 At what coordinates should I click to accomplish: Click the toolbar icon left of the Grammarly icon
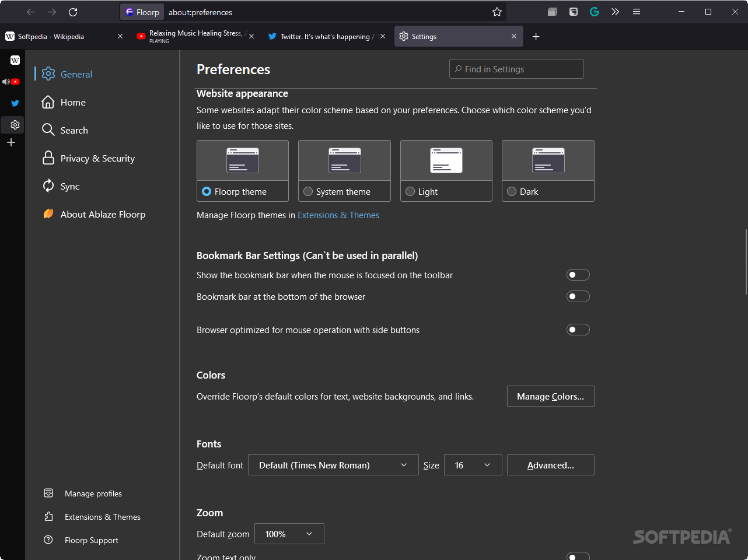click(574, 12)
